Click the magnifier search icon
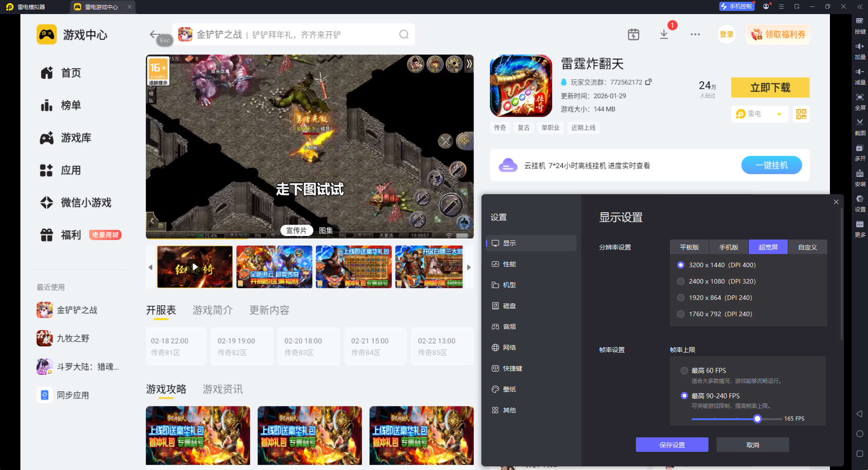The image size is (868, 470). [x=404, y=34]
